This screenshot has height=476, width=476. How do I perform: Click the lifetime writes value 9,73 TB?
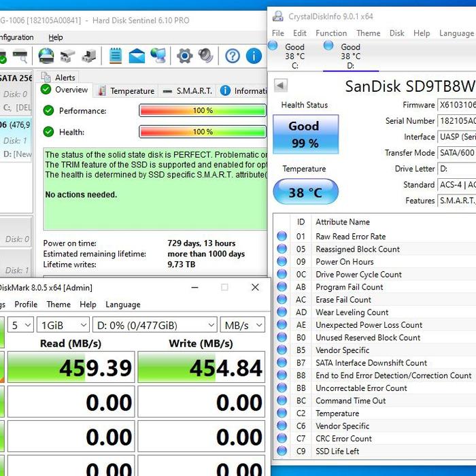(x=182, y=264)
